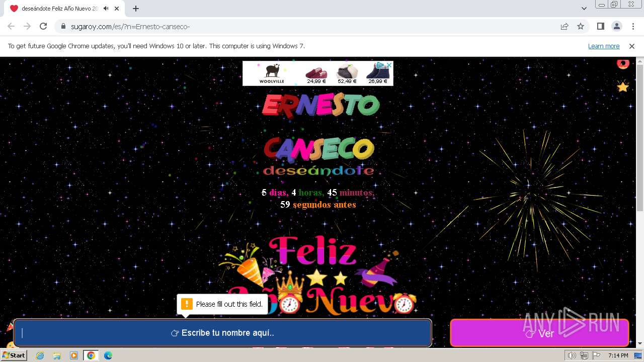Go forward in browser history
644x362 pixels.
click(x=27, y=26)
